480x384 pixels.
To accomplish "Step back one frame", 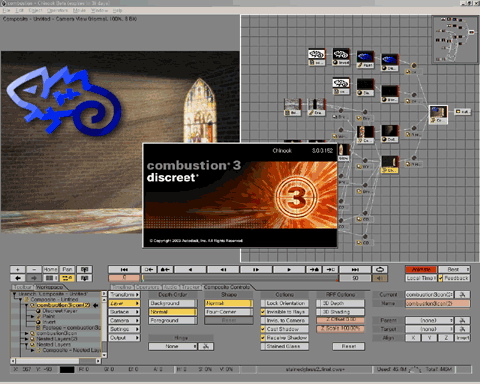I will [223, 269].
